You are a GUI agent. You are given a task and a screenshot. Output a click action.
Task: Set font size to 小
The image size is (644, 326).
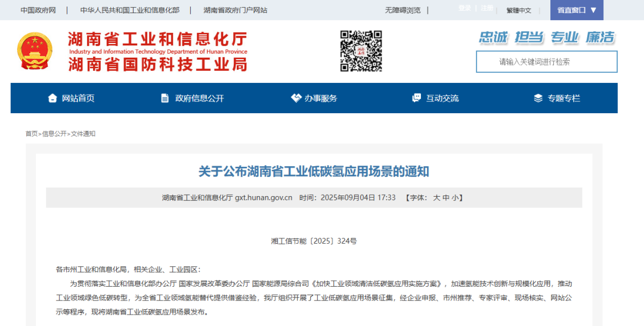[455, 198]
